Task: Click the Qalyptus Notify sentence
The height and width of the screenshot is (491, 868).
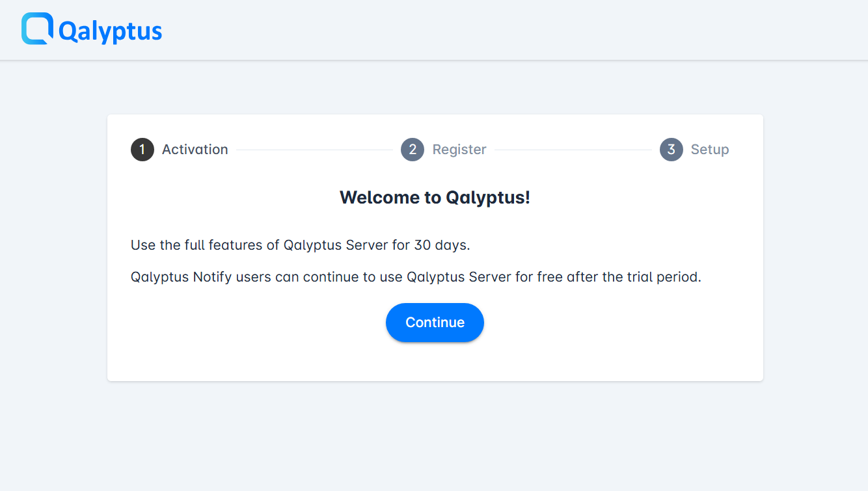Action: [416, 276]
